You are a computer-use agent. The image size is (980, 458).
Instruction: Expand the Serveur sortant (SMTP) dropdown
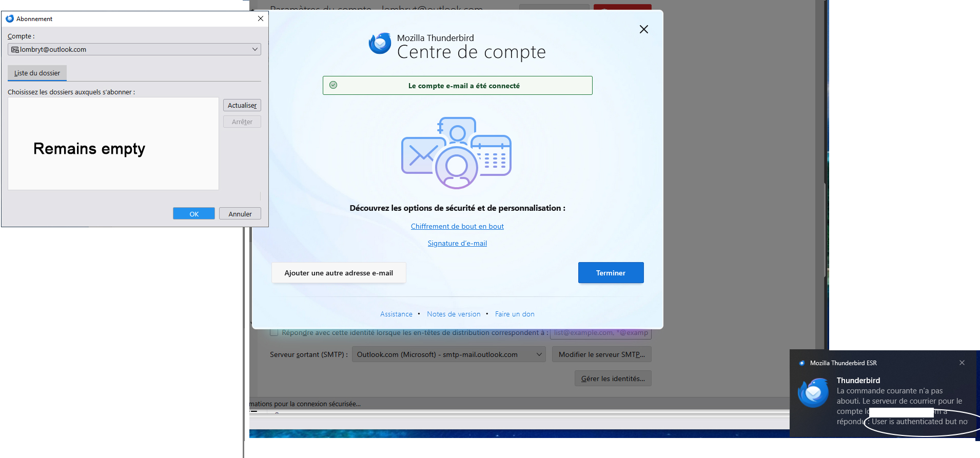pyautogui.click(x=449, y=354)
